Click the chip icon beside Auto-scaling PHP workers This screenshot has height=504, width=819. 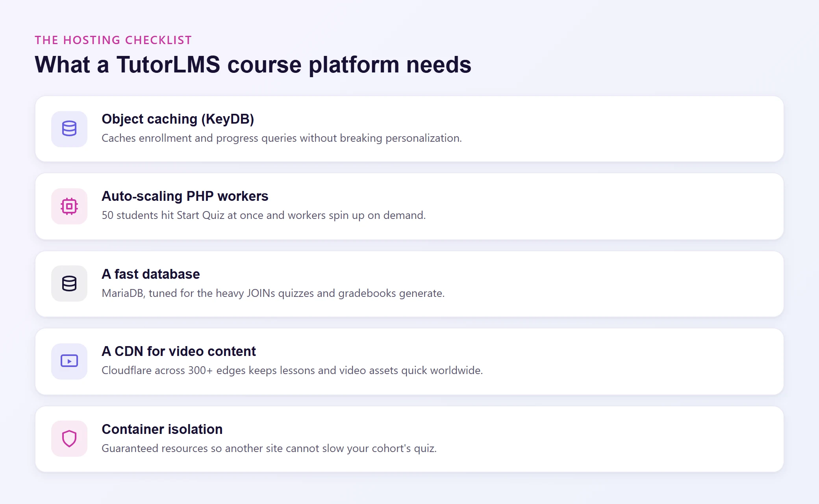(69, 206)
